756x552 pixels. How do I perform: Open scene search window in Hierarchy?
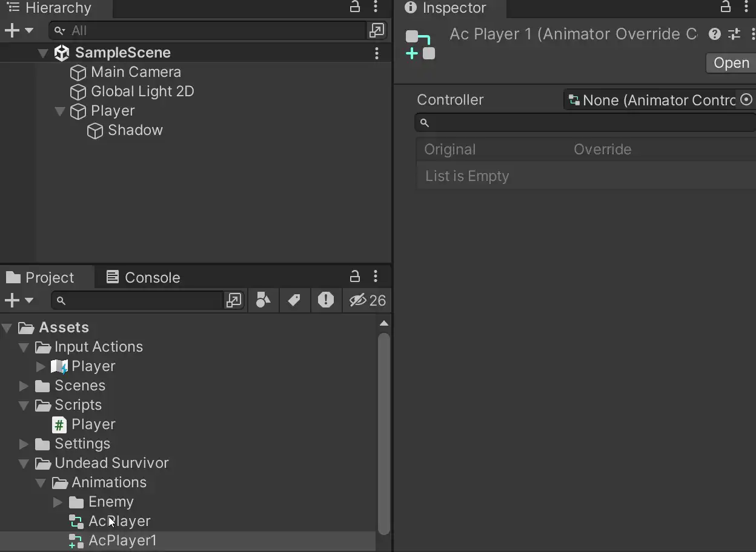377,30
